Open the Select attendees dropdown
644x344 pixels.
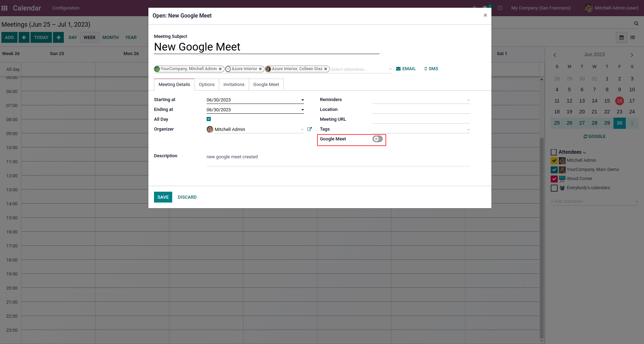tap(390, 69)
